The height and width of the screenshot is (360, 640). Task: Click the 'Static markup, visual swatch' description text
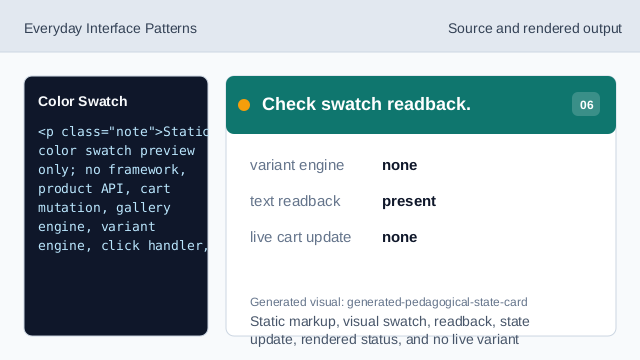pyautogui.click(x=390, y=330)
